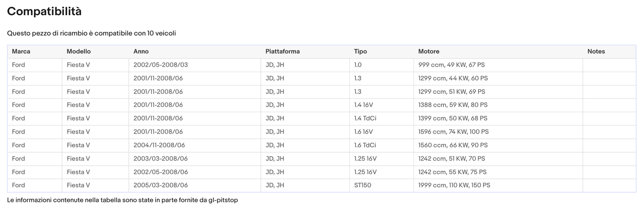Screen dimensions: 644x211
Task: Click the Tipo column header
Action: point(360,52)
